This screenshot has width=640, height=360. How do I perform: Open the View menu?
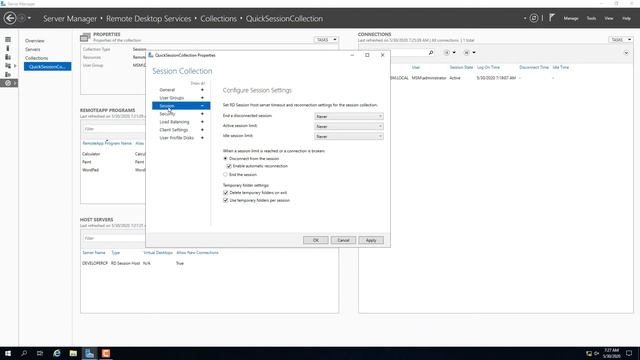[609, 18]
